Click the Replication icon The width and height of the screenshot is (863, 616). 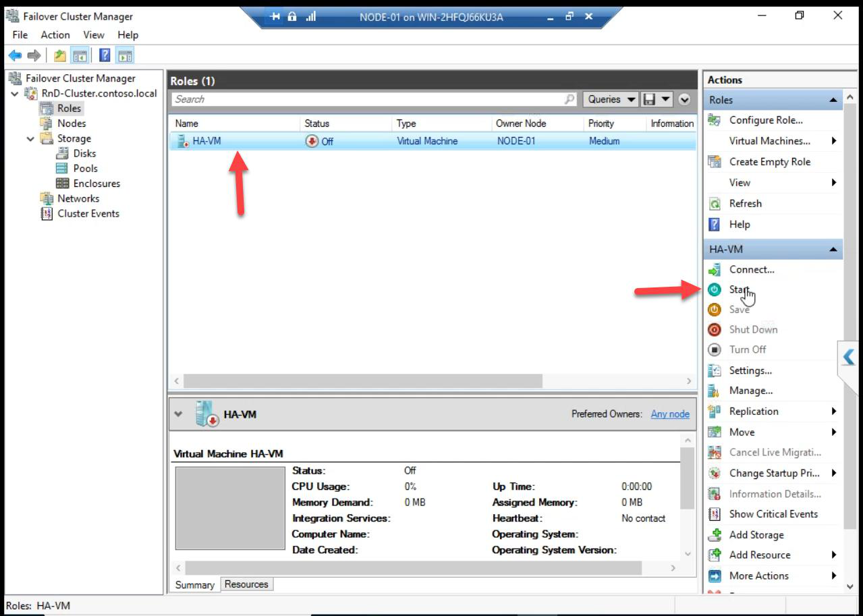(x=715, y=412)
